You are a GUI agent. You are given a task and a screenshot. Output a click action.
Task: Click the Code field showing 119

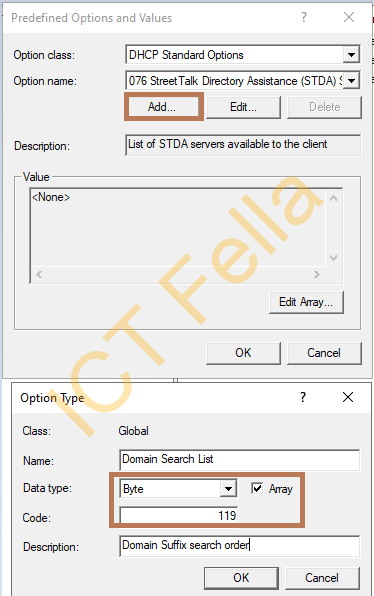(x=179, y=516)
